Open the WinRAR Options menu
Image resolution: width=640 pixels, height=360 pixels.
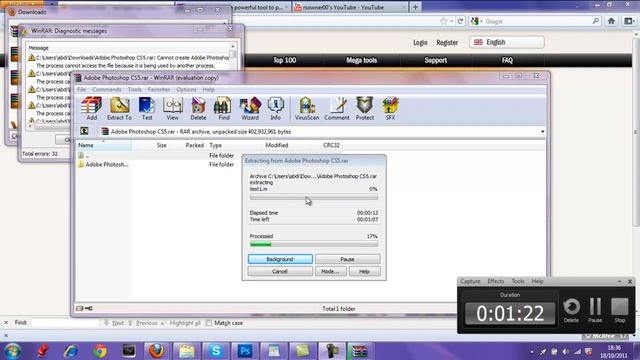pyautogui.click(x=187, y=89)
